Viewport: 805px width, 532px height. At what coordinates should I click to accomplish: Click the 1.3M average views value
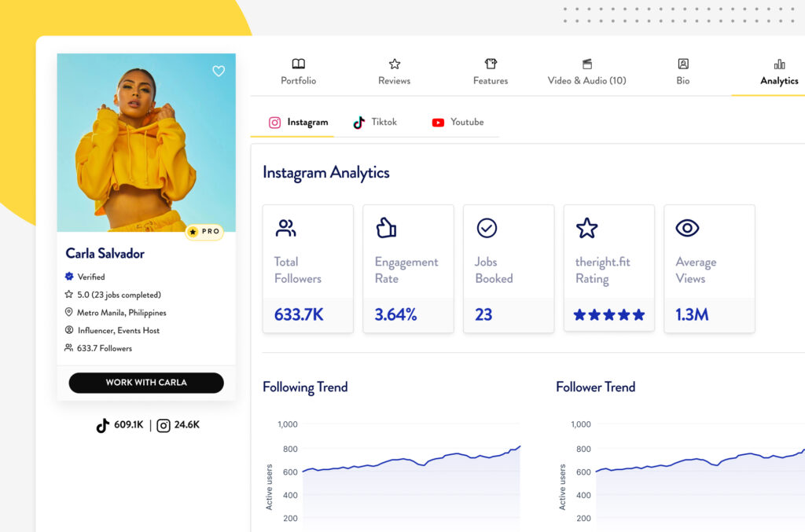(x=692, y=314)
